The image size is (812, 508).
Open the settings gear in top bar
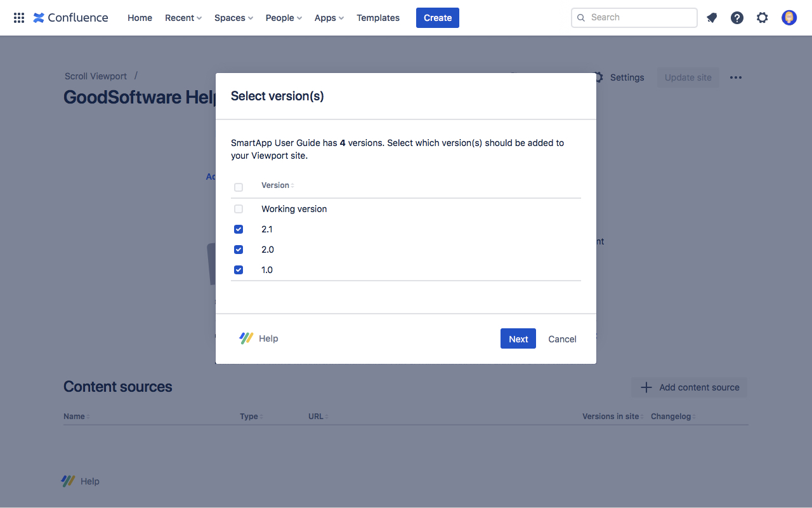pos(763,18)
